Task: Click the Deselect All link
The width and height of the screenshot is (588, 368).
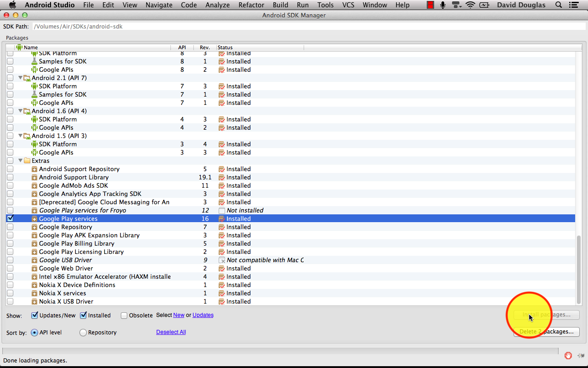Action: tap(171, 332)
